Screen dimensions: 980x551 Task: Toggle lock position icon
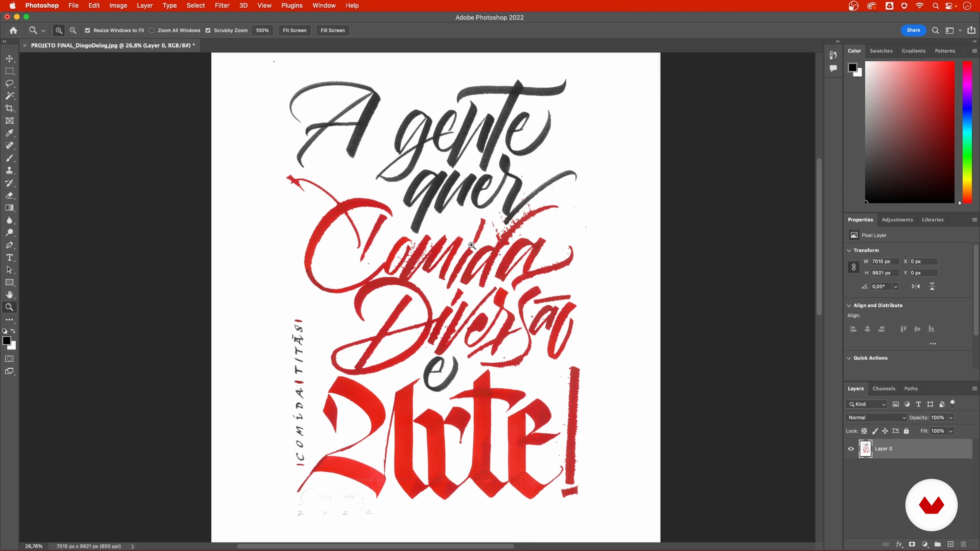pyautogui.click(x=885, y=431)
